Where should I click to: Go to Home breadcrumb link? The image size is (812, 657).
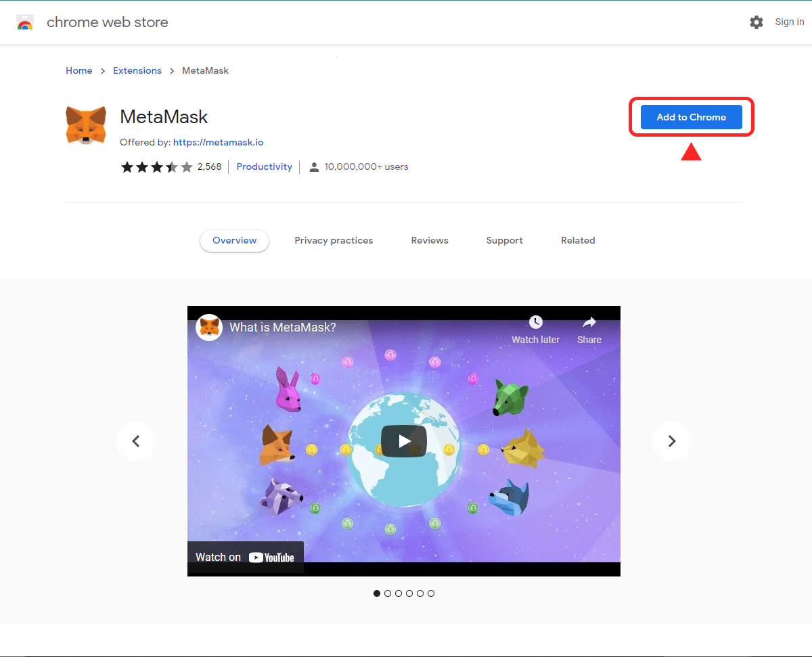(79, 71)
